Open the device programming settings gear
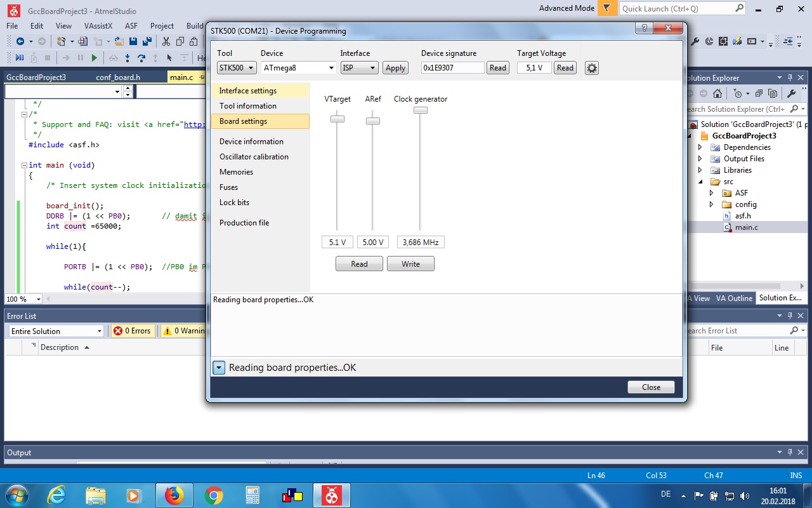The height and width of the screenshot is (508, 812). click(x=592, y=68)
